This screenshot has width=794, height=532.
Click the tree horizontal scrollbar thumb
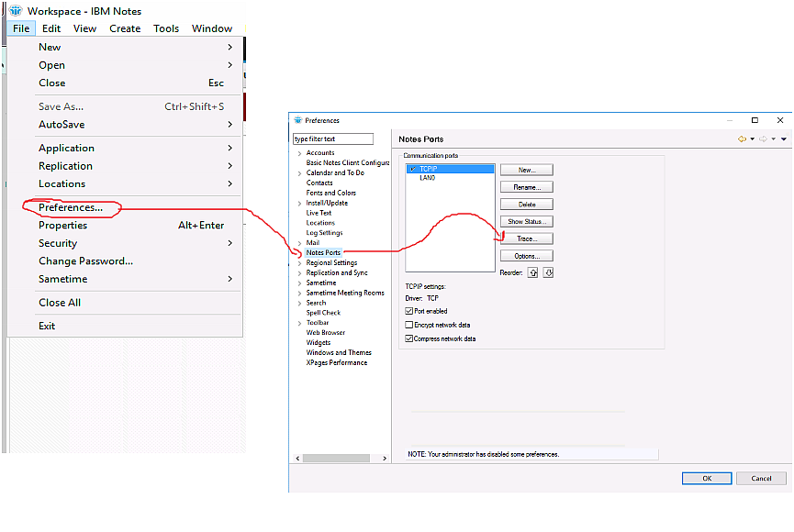pyautogui.click(x=336, y=458)
